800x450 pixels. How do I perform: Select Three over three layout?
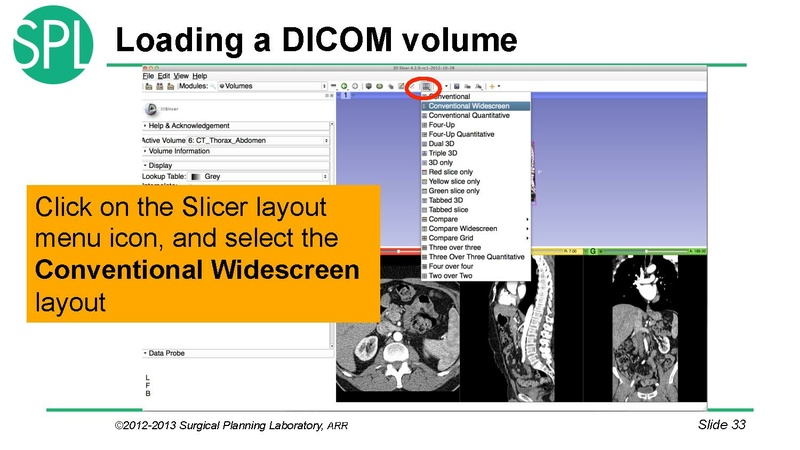click(476, 247)
